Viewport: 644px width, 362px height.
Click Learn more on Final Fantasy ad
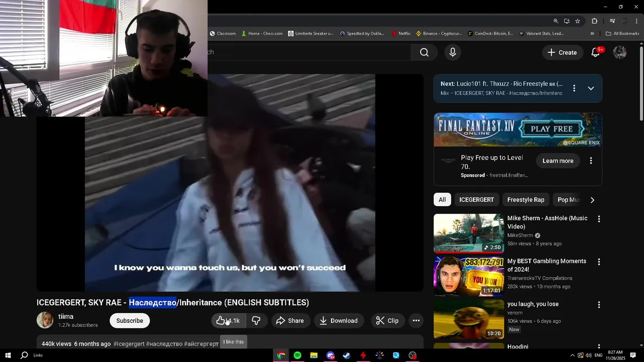[x=558, y=161]
